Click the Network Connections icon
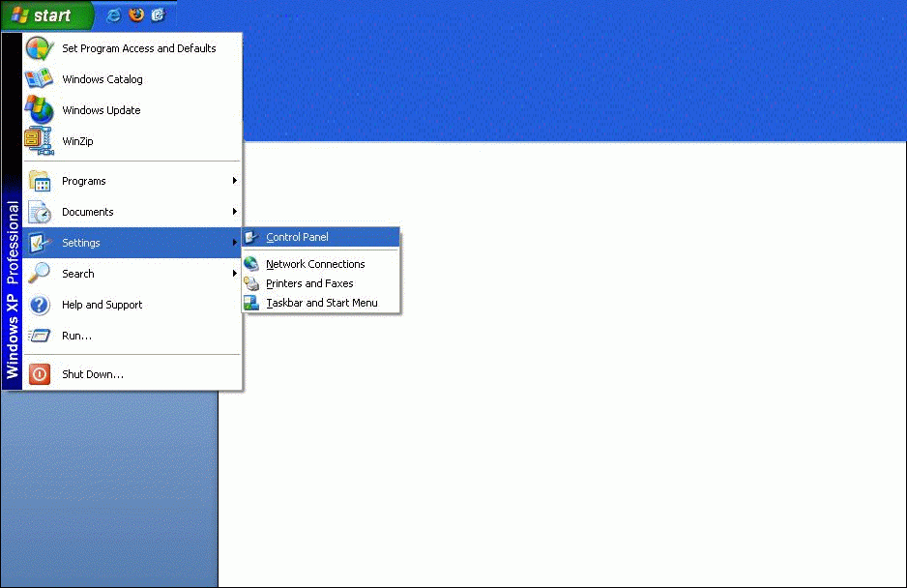Viewport: 907px width, 588px height. [x=251, y=264]
